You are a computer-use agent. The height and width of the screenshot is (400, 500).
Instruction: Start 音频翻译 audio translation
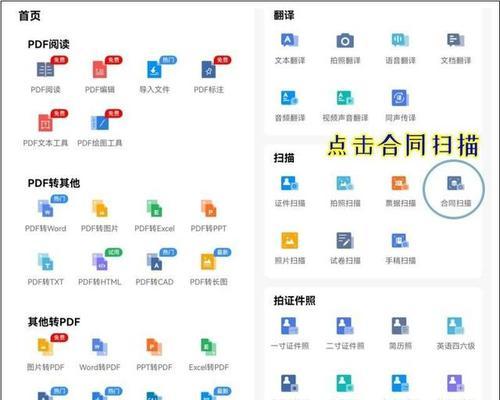click(x=290, y=98)
